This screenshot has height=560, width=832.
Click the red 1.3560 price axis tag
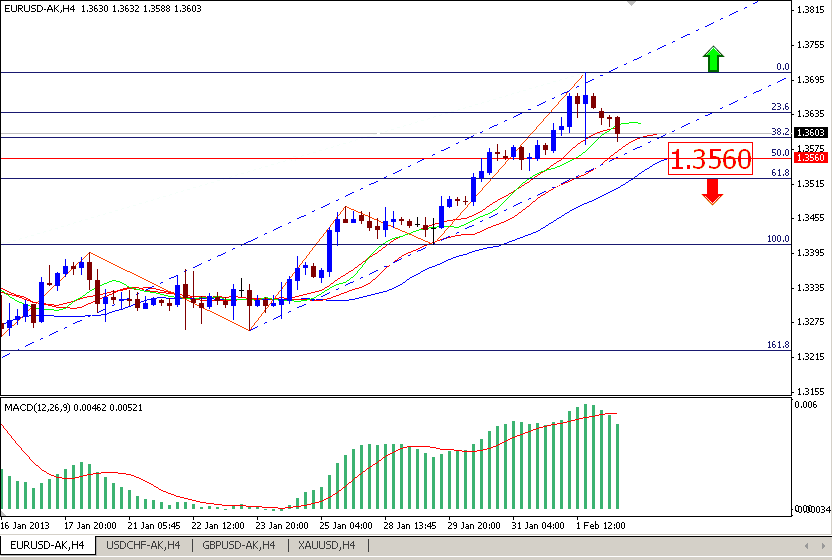coord(807,158)
